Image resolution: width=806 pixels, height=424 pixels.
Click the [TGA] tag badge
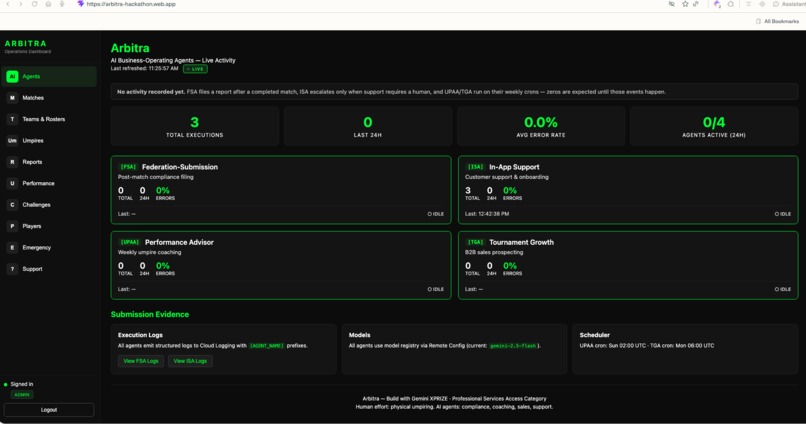[475, 243]
